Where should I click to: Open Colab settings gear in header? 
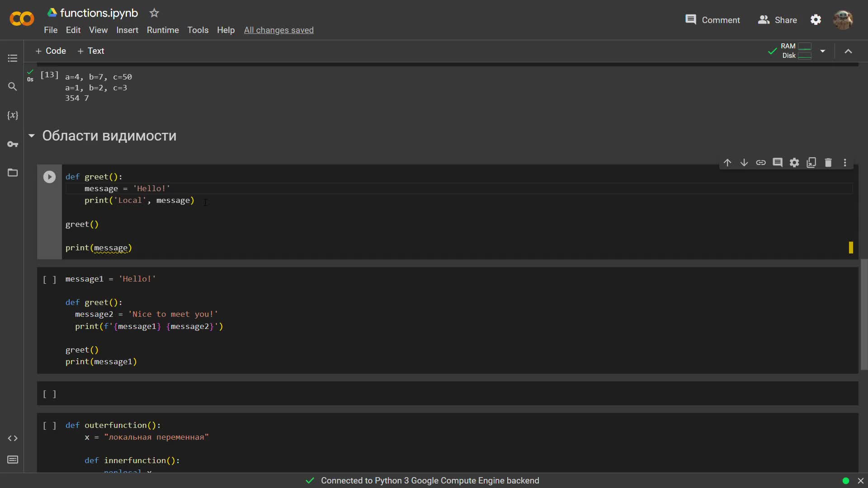[816, 20]
